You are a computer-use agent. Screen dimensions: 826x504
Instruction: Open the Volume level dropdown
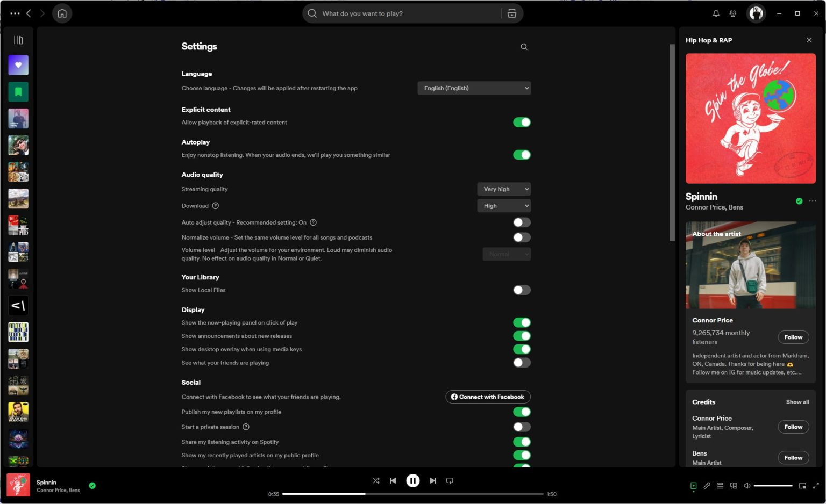(507, 254)
